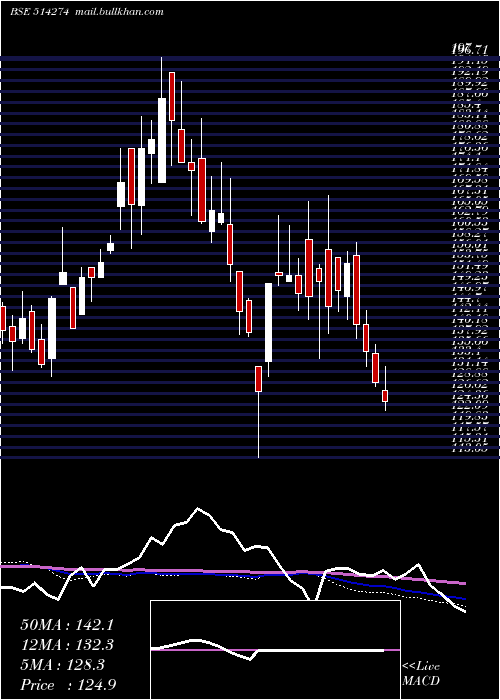This screenshot has width=500, height=700.
Task: Click the last red candle at chart's right end
Action: click(385, 396)
